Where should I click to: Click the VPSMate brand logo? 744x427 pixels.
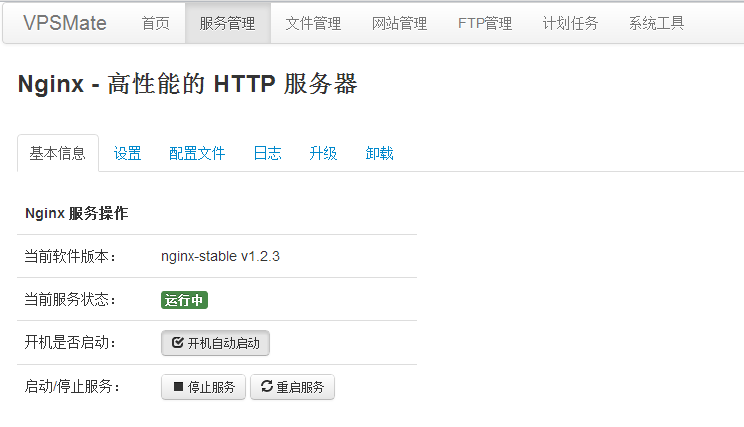click(x=64, y=23)
